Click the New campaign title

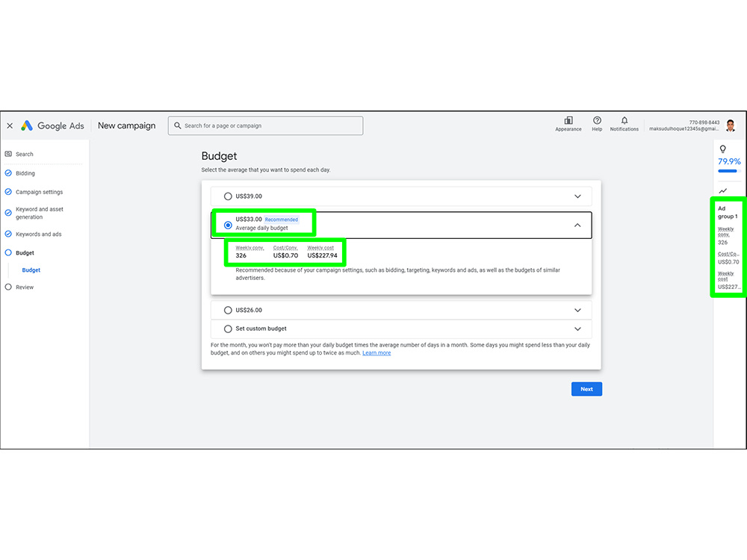[x=127, y=125]
